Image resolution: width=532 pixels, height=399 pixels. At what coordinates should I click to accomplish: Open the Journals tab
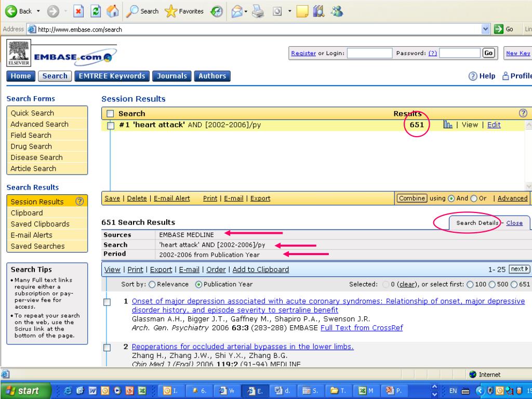tap(171, 76)
